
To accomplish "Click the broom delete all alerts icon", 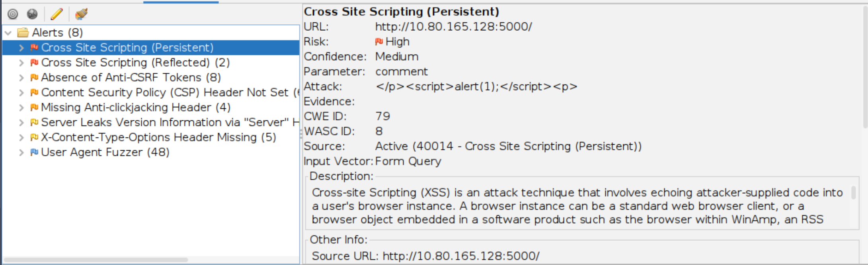I will coord(81,14).
